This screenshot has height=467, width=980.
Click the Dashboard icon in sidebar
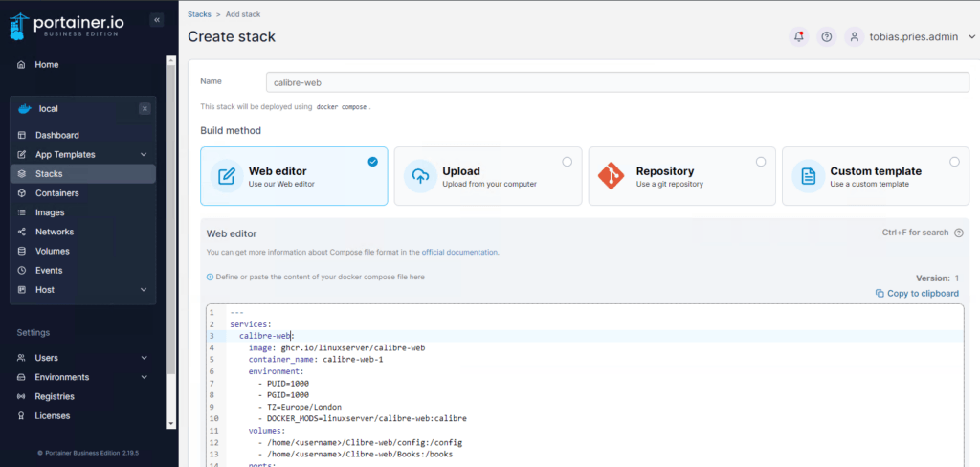pos(22,135)
